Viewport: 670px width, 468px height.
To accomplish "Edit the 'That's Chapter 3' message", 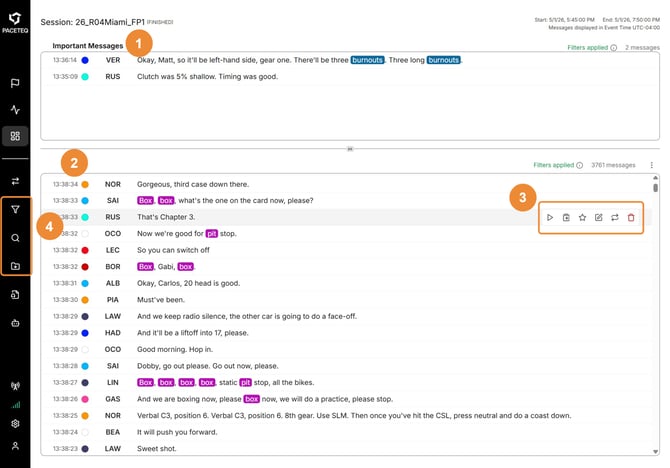I will coord(599,218).
